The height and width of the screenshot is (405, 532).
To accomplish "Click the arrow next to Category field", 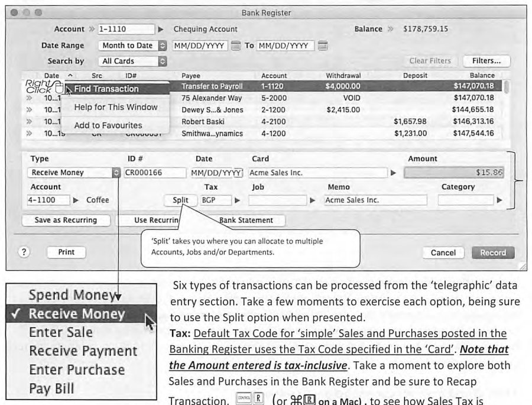I will pyautogui.click(x=499, y=200).
